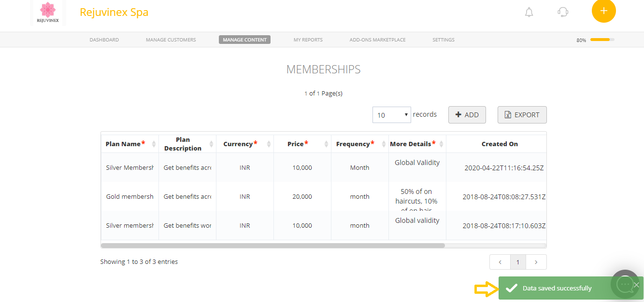This screenshot has height=302, width=644.
Task: Click the Rejuvinex lotus logo
Action: [48, 13]
